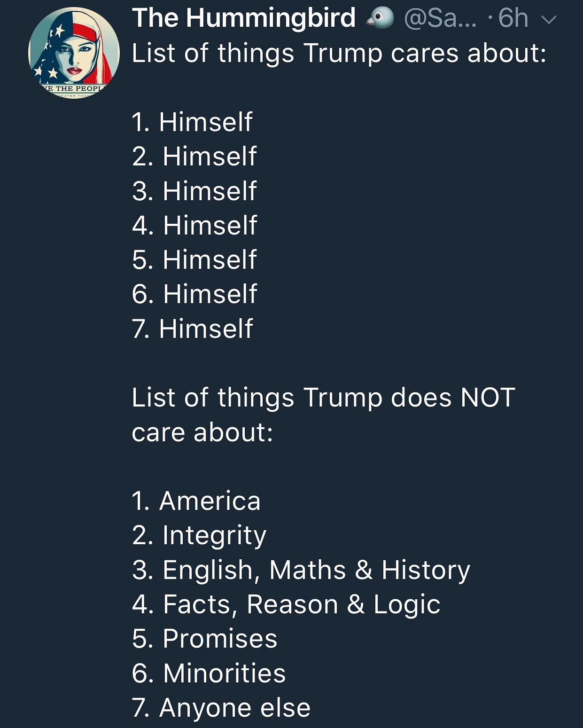
Task: Click the "6. Minorities" line
Action: tap(209, 673)
